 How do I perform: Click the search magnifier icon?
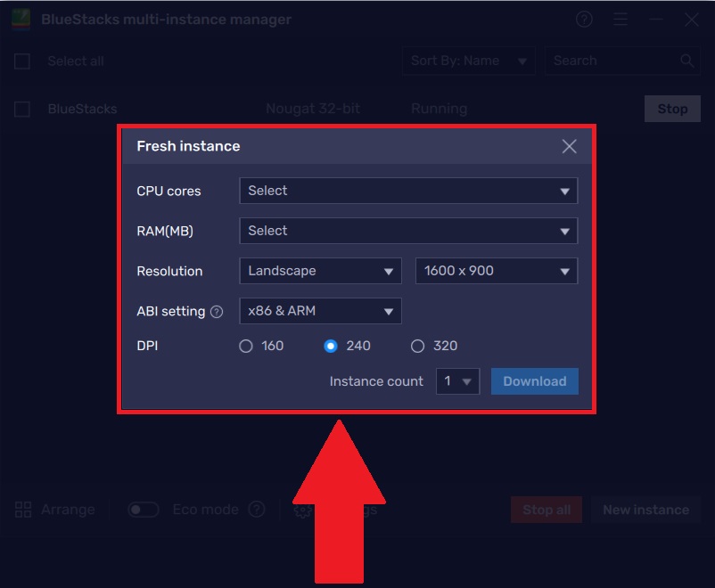tap(686, 61)
